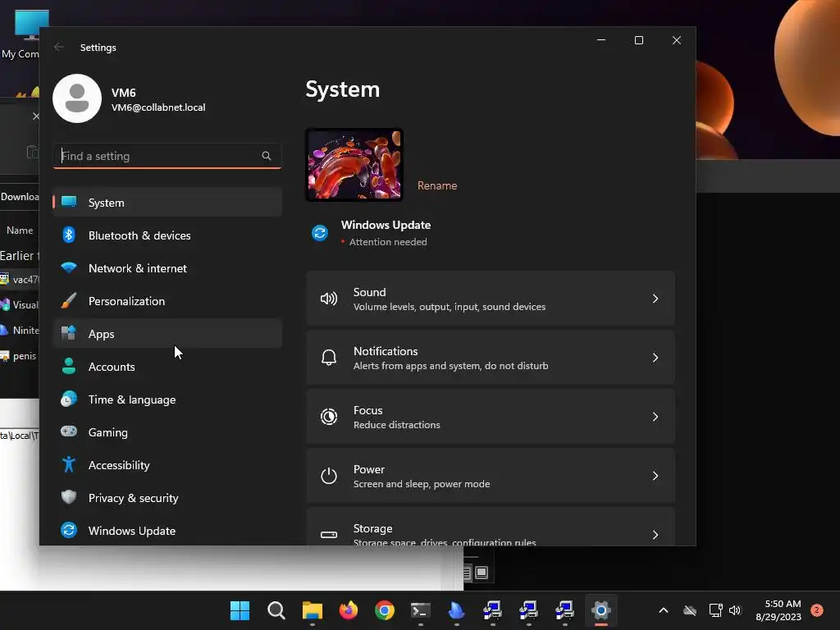
Task: Expand the Power row chevron
Action: 655,476
